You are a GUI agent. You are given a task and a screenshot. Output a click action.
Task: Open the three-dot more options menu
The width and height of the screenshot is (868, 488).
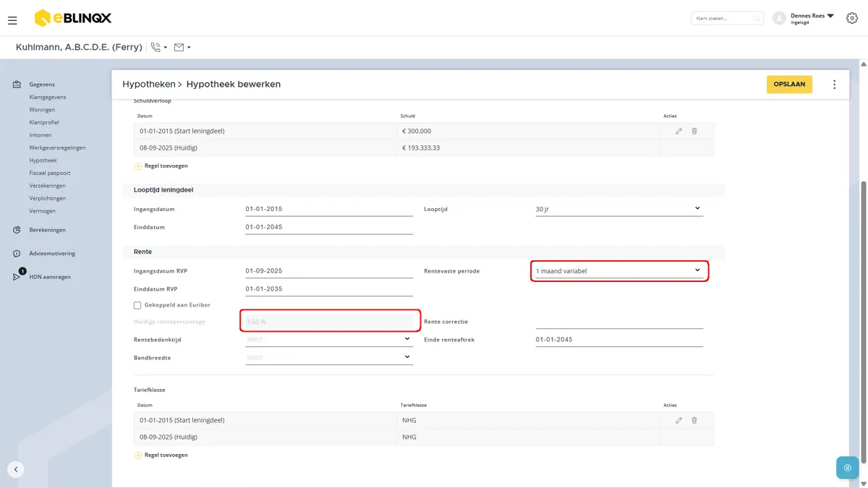click(834, 85)
